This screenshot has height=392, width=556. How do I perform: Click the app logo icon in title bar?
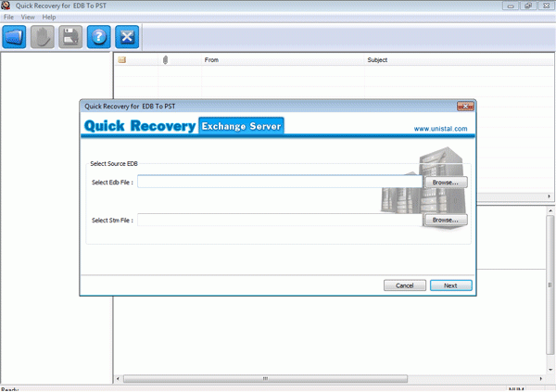tap(6, 6)
